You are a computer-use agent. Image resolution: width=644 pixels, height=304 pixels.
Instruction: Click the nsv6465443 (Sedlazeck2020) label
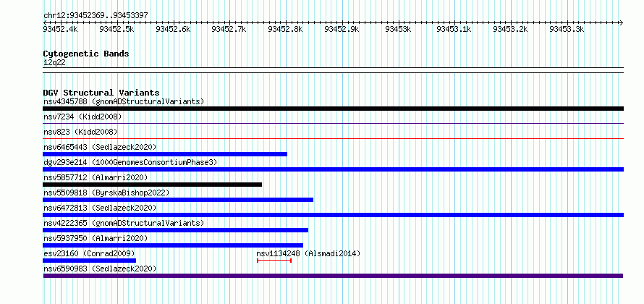(x=100, y=147)
